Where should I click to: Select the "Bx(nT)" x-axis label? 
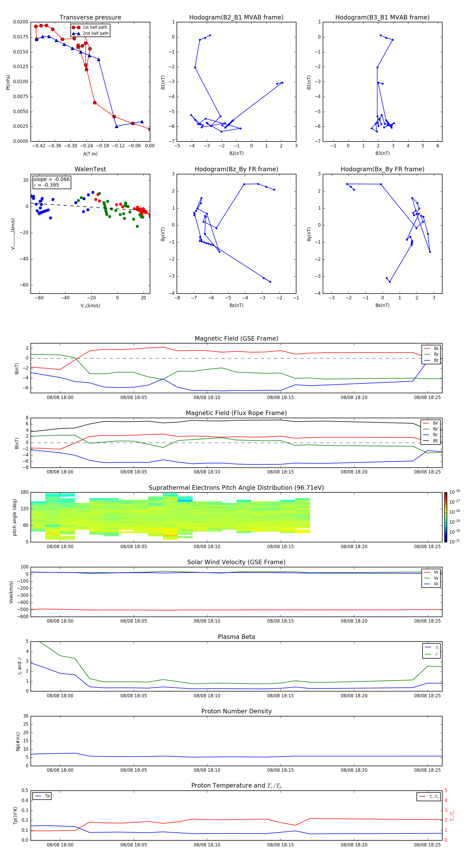tap(382, 305)
